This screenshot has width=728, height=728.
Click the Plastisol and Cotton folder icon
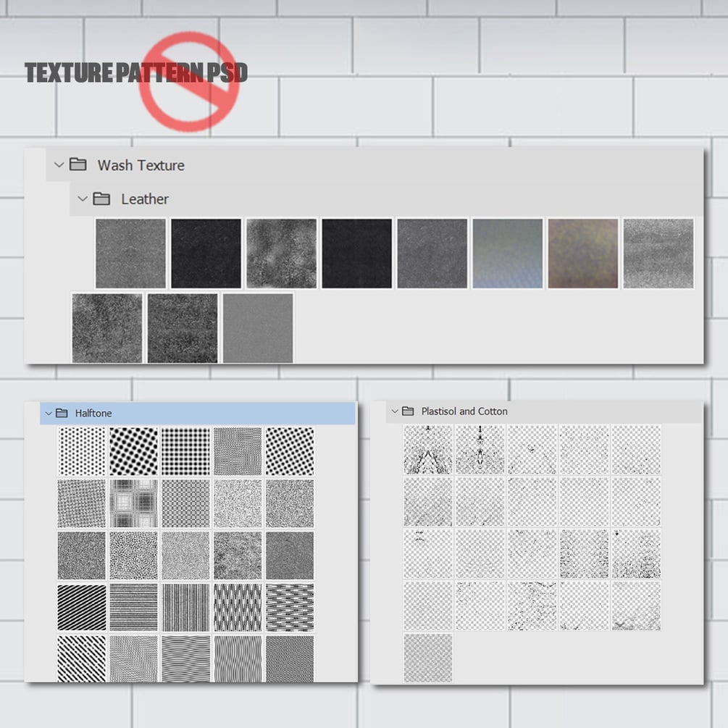408,411
